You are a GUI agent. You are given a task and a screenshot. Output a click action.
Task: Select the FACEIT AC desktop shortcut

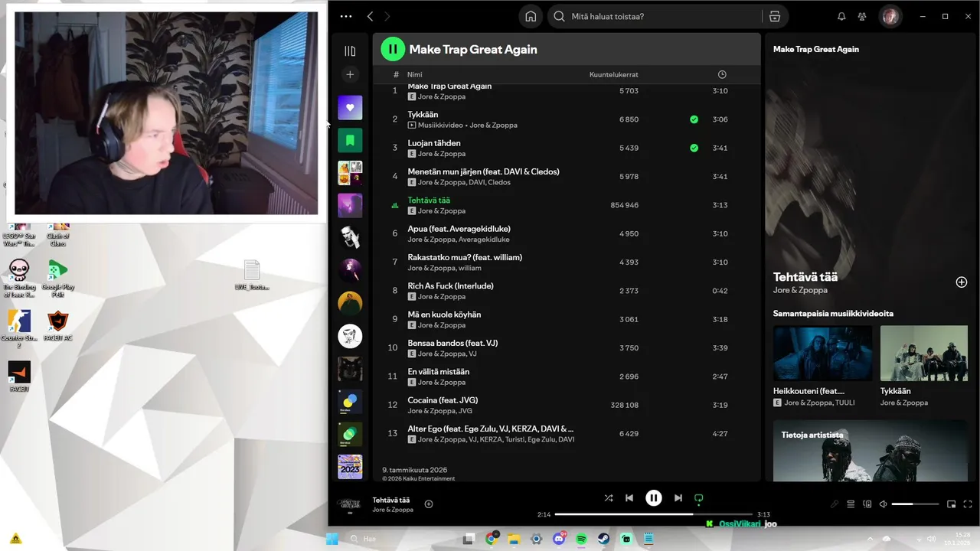click(58, 325)
